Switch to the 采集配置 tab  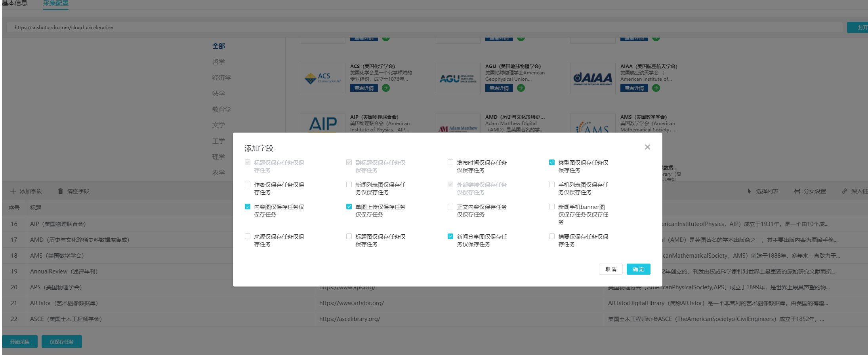pyautogui.click(x=56, y=3)
